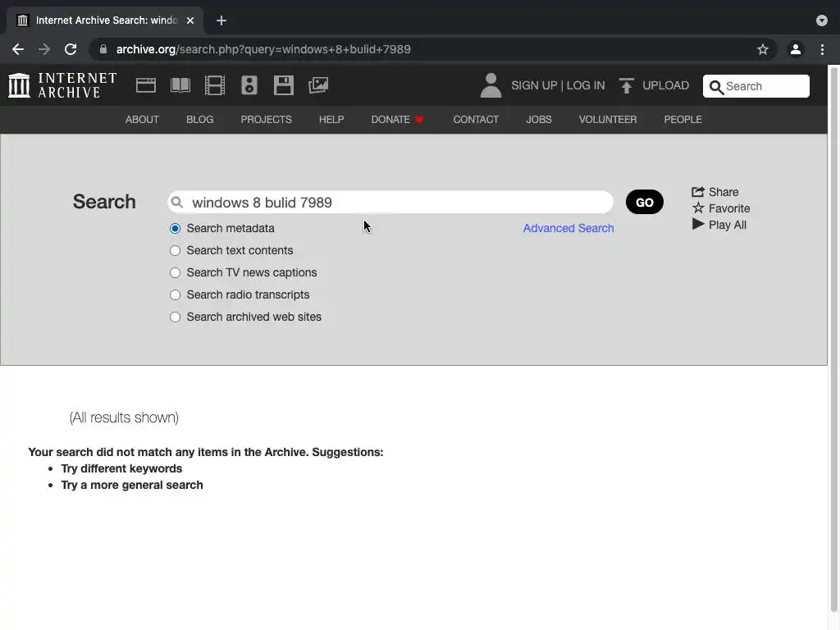Open the tab search dropdown arrow

pyautogui.click(x=822, y=21)
